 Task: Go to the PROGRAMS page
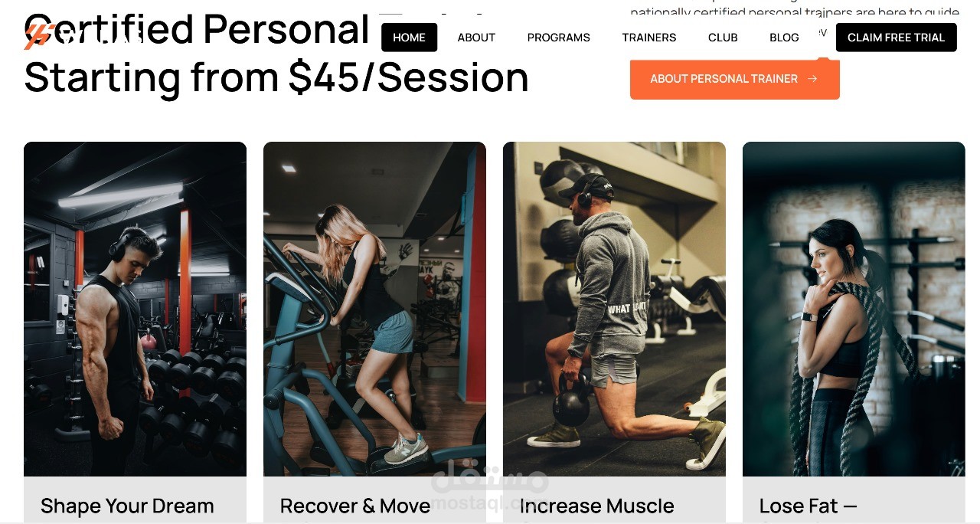point(558,38)
